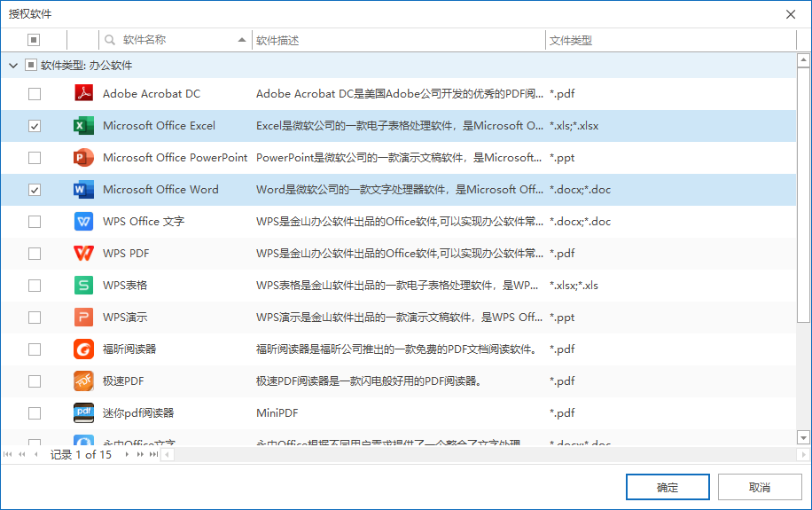This screenshot has width=812, height=510.
Task: Click the 软件类型: 办公软件 group label
Action: 87,66
